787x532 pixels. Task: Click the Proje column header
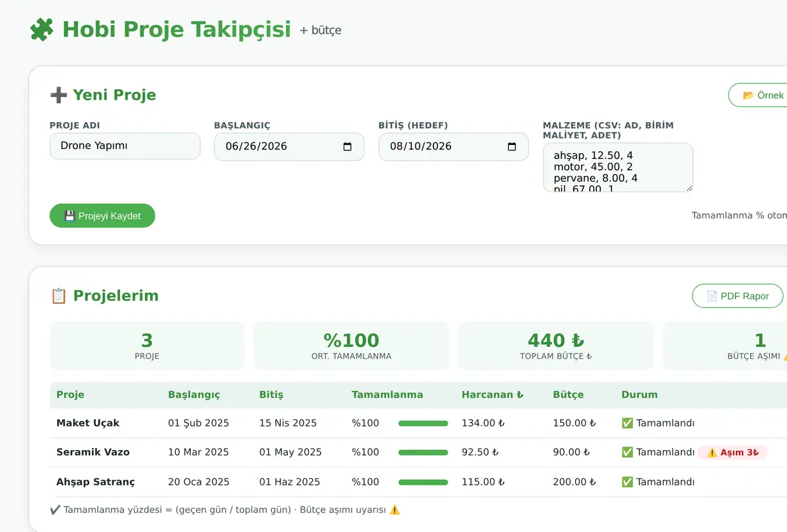coord(70,395)
